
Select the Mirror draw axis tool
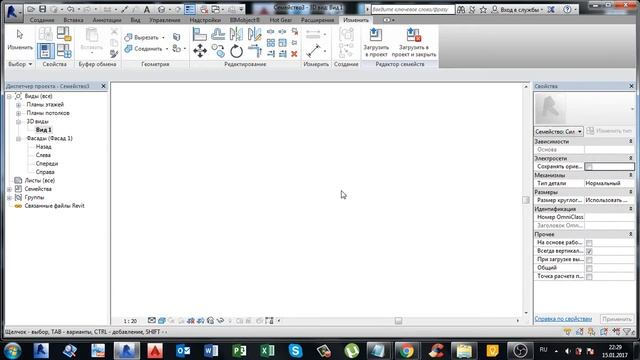coord(254,34)
